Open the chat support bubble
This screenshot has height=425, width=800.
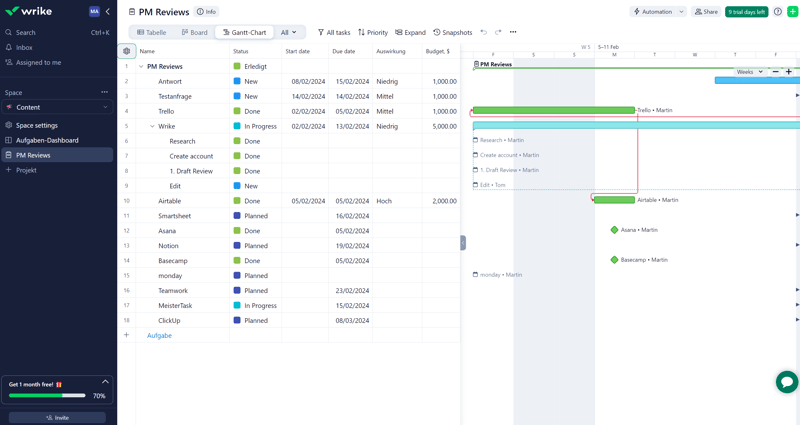point(787,382)
